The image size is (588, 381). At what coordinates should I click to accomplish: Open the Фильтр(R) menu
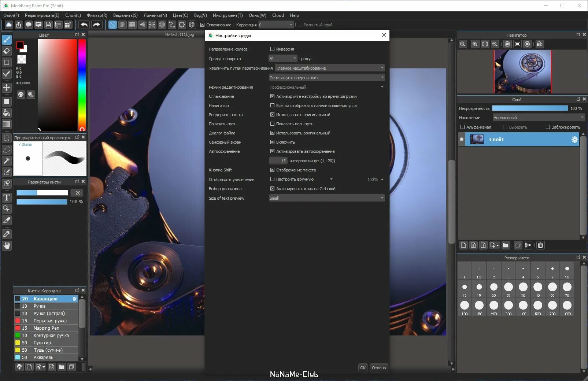coord(97,15)
